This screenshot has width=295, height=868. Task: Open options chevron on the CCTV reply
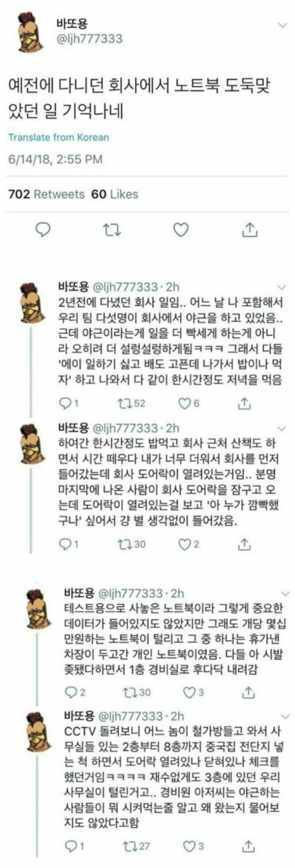click(285, 716)
